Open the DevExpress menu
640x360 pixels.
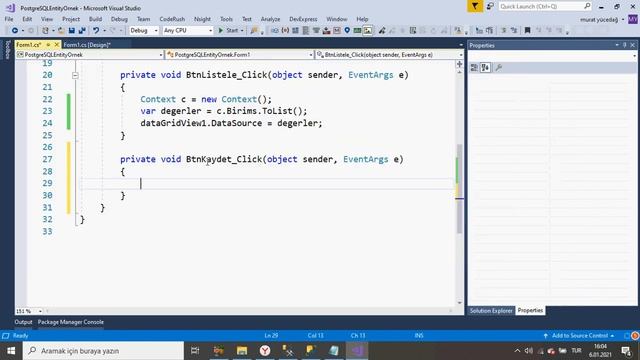(303, 19)
